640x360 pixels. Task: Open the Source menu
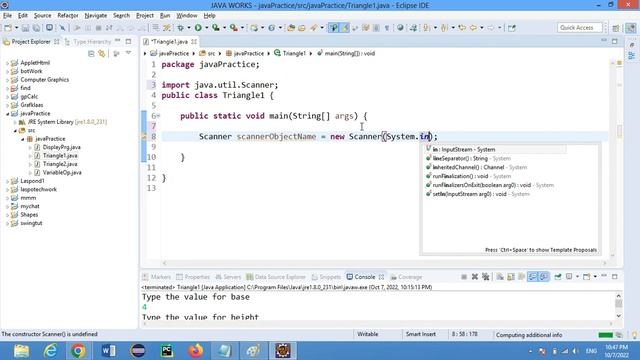[x=42, y=16]
